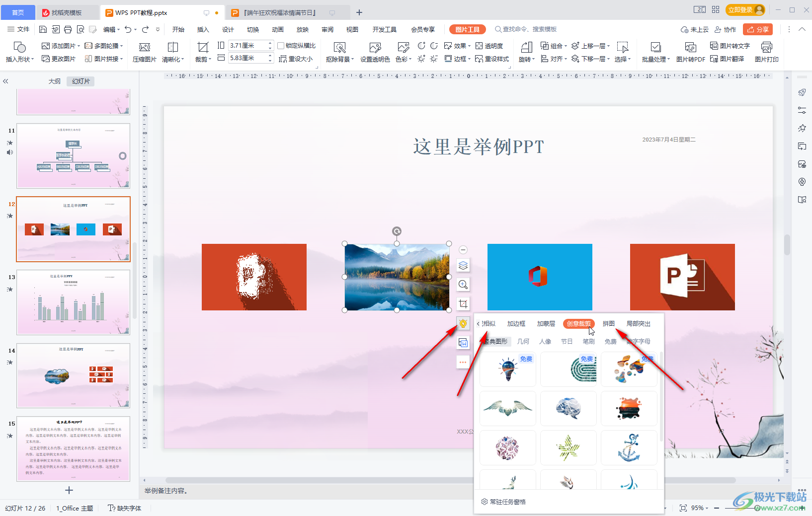Image resolution: width=812 pixels, height=516 pixels.
Task: Click the popup panel vertical scrollbar
Action: [x=661, y=396]
